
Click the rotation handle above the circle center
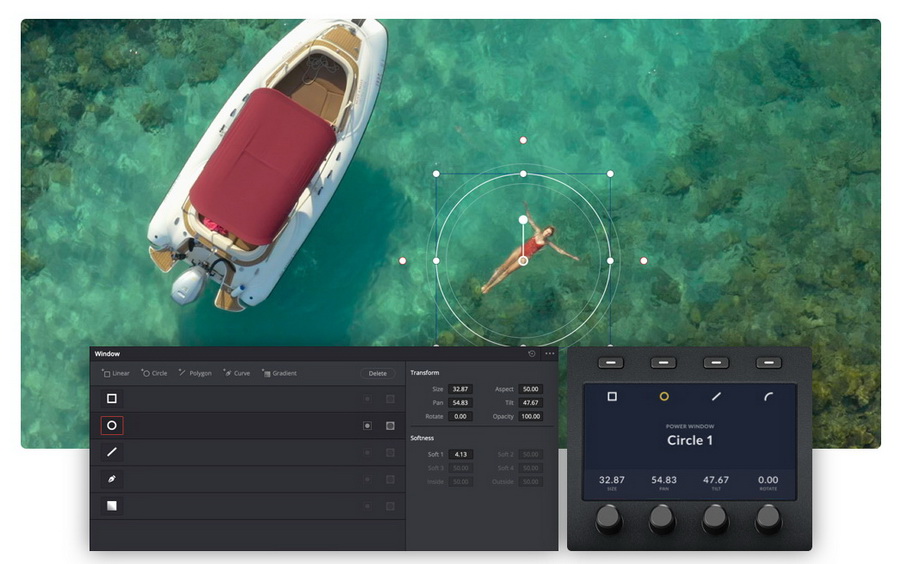click(523, 220)
